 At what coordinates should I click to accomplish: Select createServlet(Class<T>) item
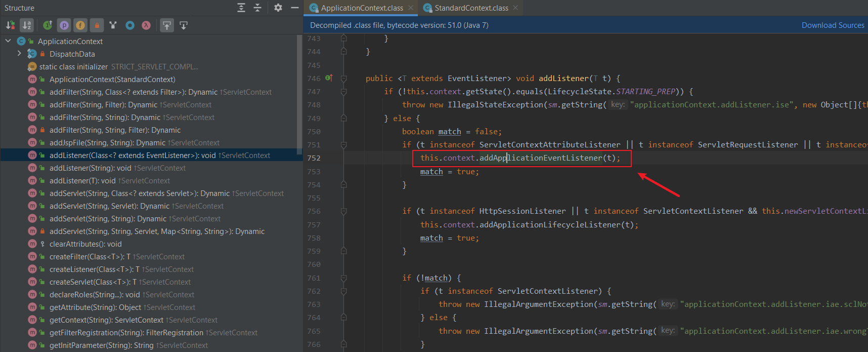point(120,282)
